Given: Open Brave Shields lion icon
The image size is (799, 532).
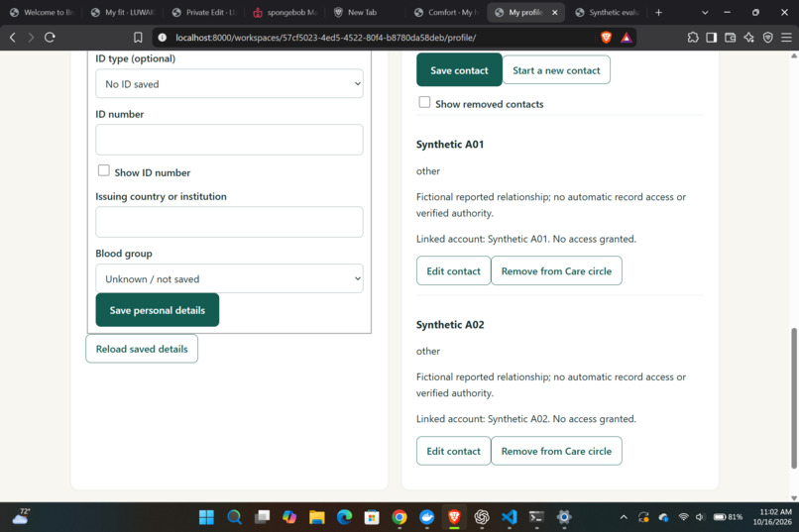Looking at the screenshot, I should pos(606,38).
